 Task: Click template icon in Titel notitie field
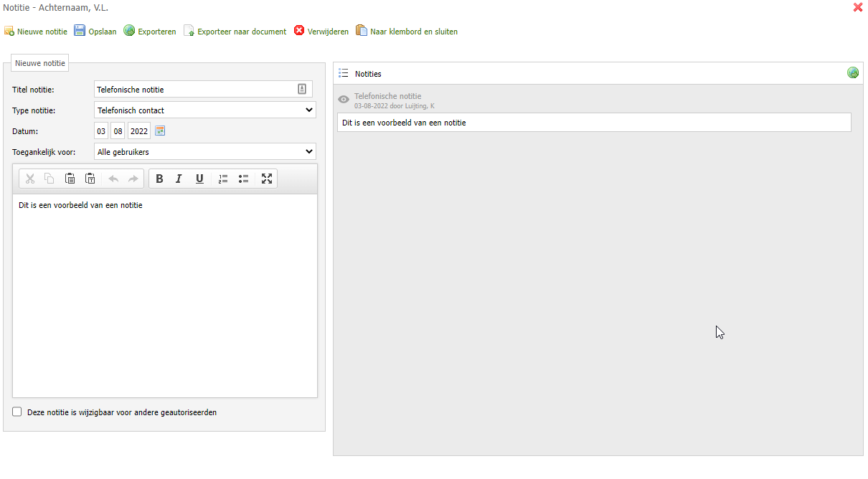(x=302, y=89)
